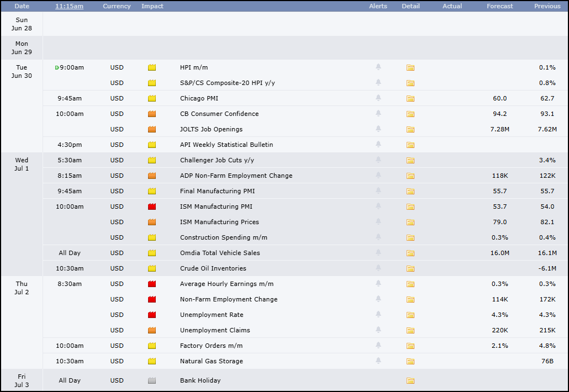This screenshot has height=392, width=569.
Task: Click yellow impact icon for HPI m/m
Action: [x=152, y=67]
